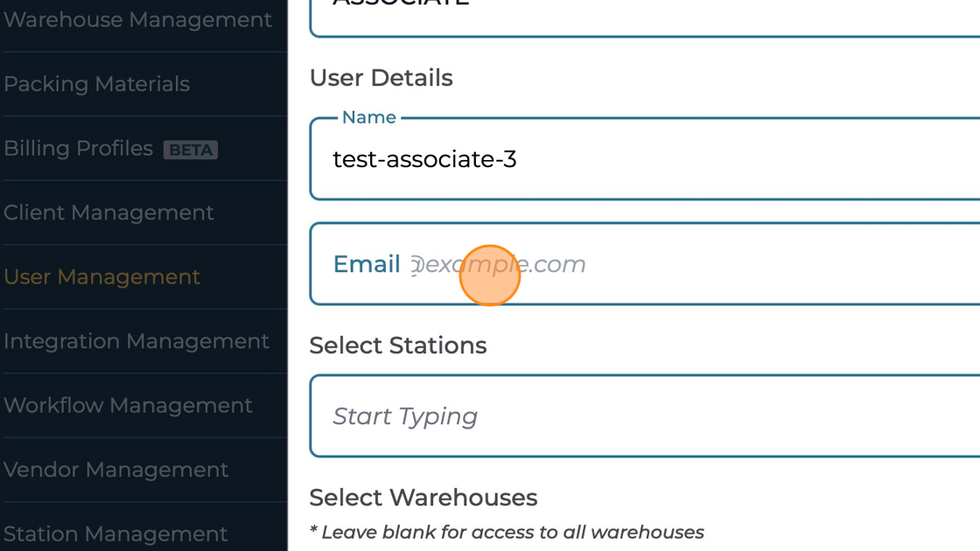Click the User Details heading
The height and width of the screenshot is (551, 980).
click(x=381, y=78)
